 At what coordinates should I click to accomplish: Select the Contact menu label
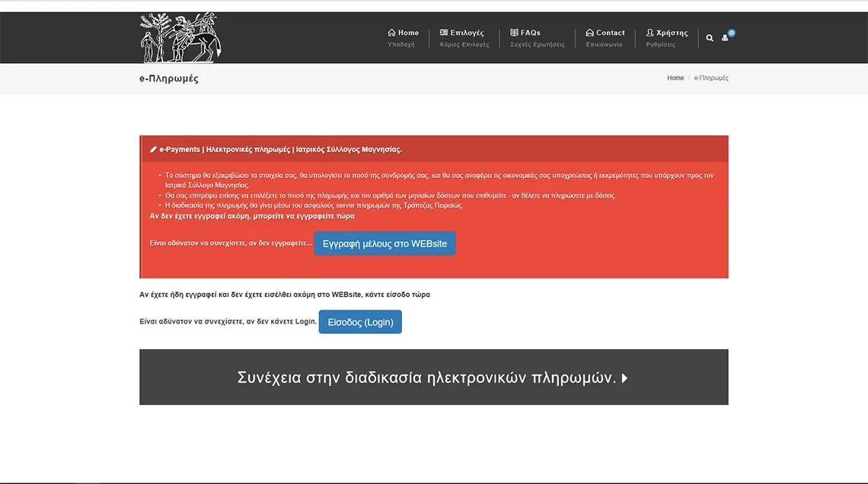(610, 33)
